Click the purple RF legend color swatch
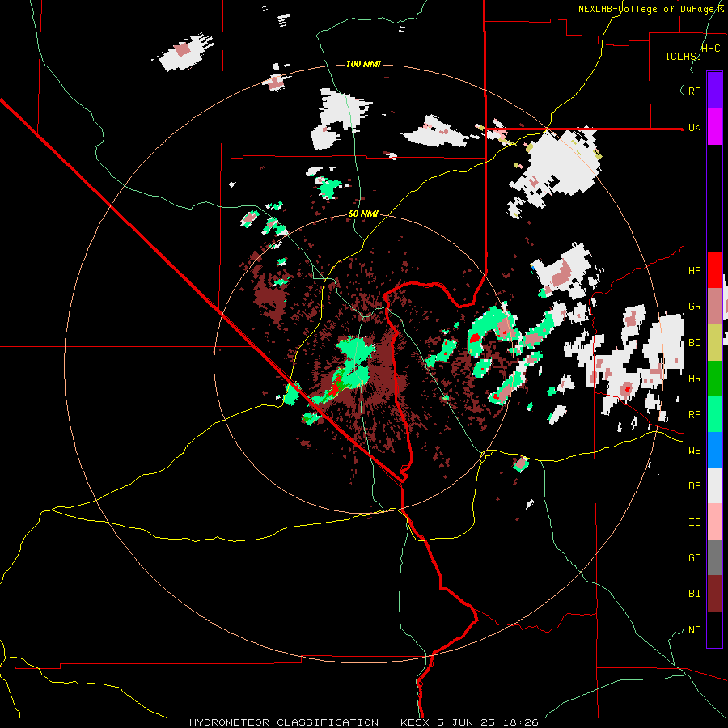728x728 pixels. (x=714, y=90)
